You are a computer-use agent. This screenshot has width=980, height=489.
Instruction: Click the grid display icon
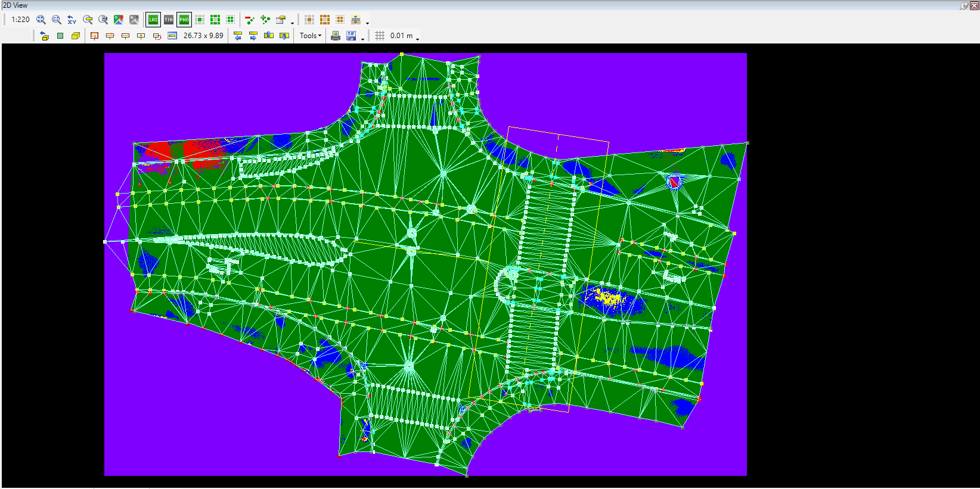[x=380, y=36]
